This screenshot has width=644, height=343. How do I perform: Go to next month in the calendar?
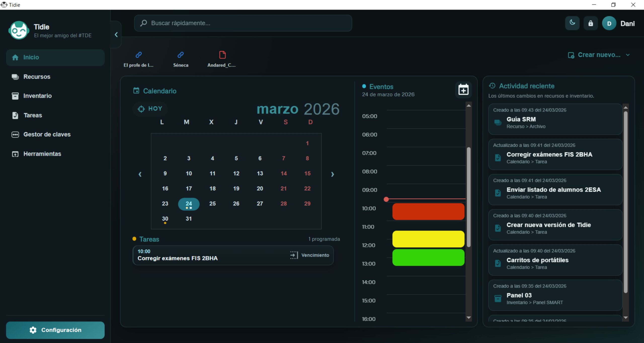pyautogui.click(x=332, y=174)
